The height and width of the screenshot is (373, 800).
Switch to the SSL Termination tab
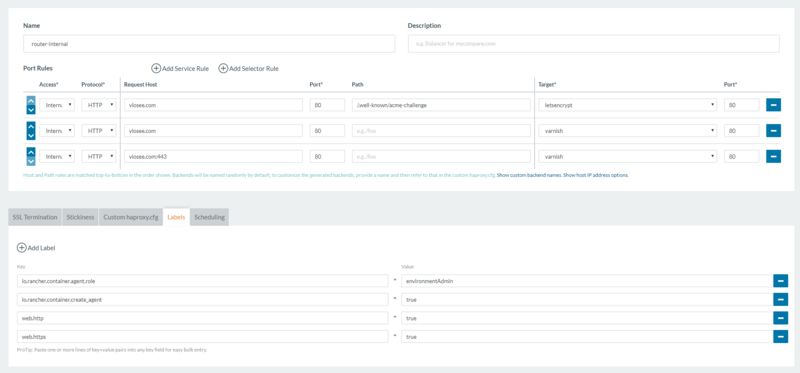(35, 217)
